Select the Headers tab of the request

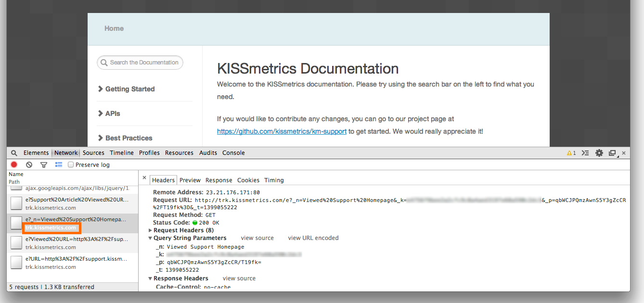(x=163, y=180)
